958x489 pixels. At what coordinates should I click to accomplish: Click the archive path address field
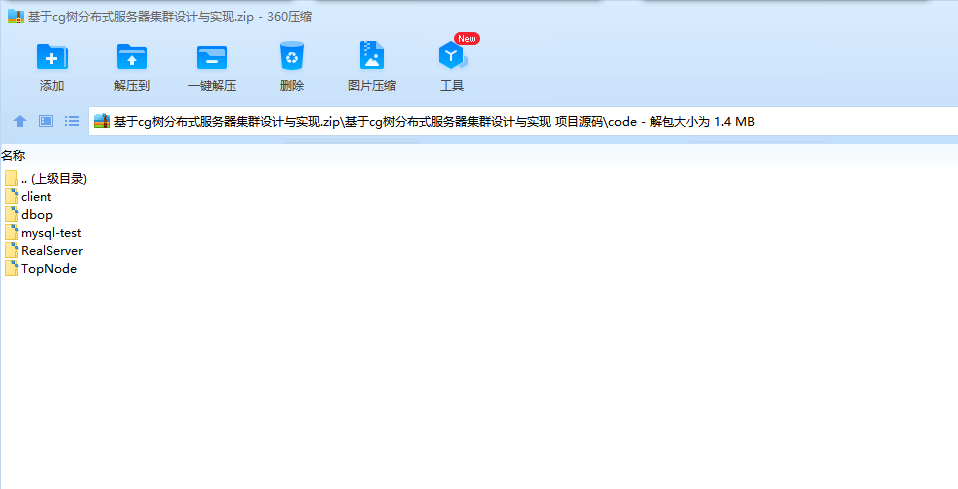(523, 121)
